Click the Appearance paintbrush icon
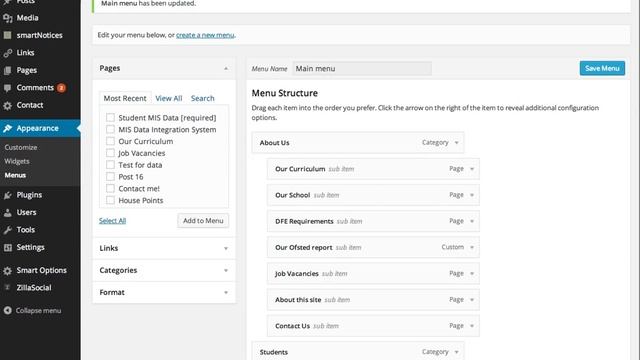This screenshot has width=640, height=360. [x=7, y=129]
